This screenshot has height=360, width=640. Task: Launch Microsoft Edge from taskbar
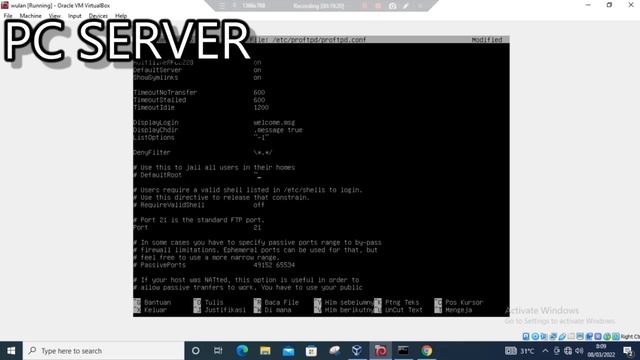242,351
